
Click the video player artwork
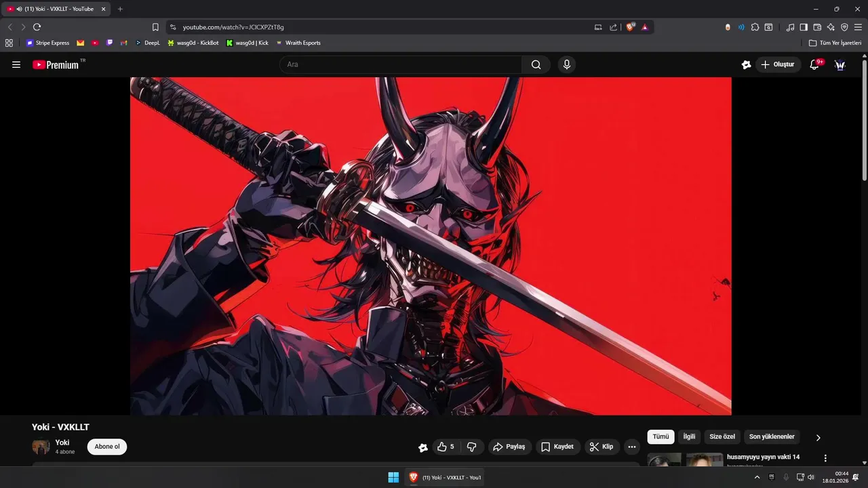431,245
